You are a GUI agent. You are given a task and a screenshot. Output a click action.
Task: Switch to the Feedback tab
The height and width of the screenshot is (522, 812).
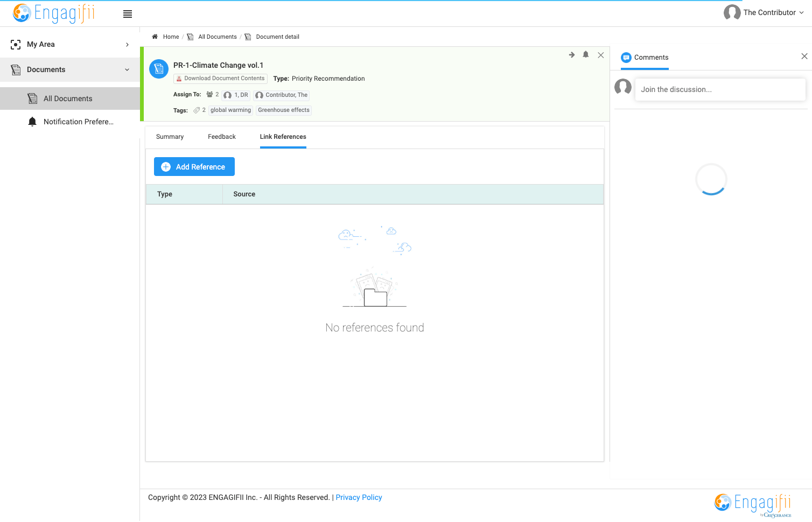(222, 137)
